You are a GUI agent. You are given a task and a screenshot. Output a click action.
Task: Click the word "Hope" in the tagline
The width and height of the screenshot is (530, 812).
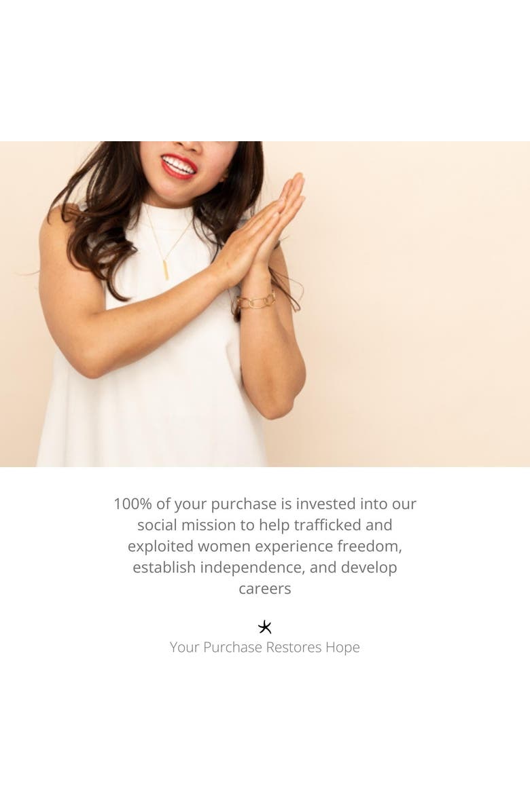[342, 648]
